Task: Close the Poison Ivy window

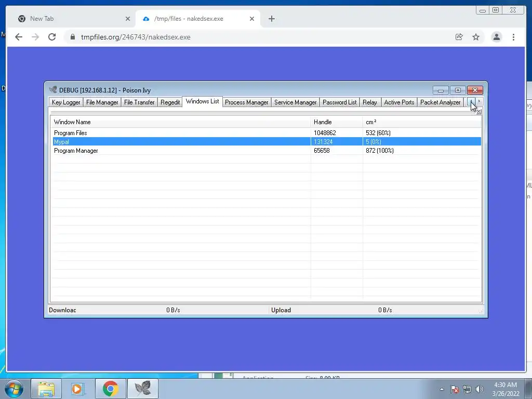Action: (475, 90)
